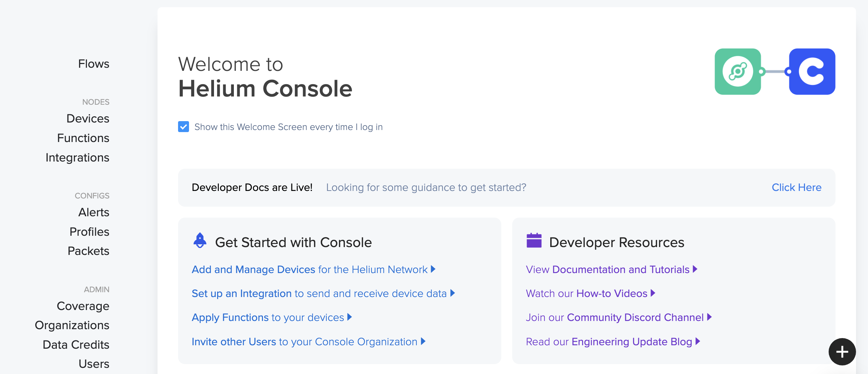868x374 pixels.
Task: Open Data Credits in the sidebar
Action: pyautogui.click(x=76, y=345)
